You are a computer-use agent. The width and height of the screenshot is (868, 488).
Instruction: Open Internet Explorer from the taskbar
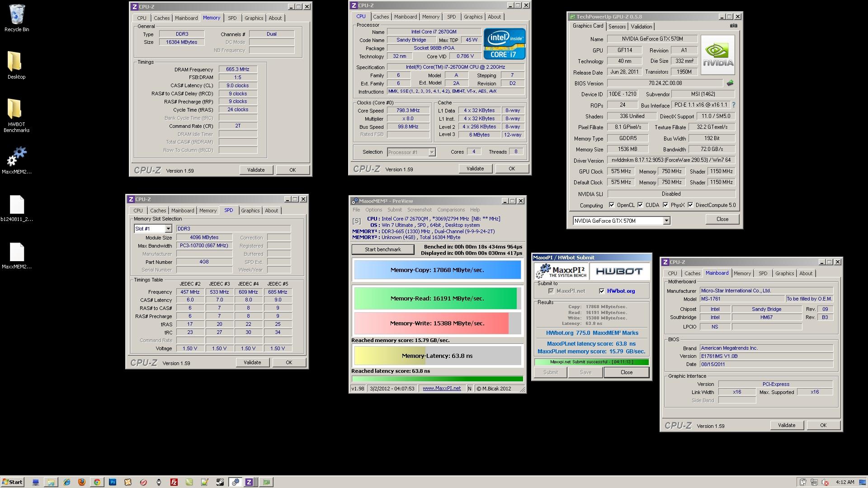(x=67, y=482)
